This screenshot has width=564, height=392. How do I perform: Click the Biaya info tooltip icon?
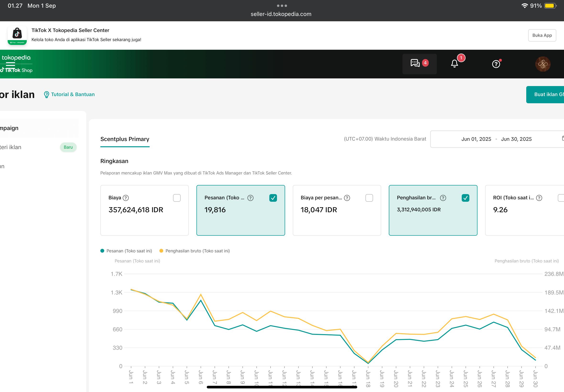click(x=126, y=198)
